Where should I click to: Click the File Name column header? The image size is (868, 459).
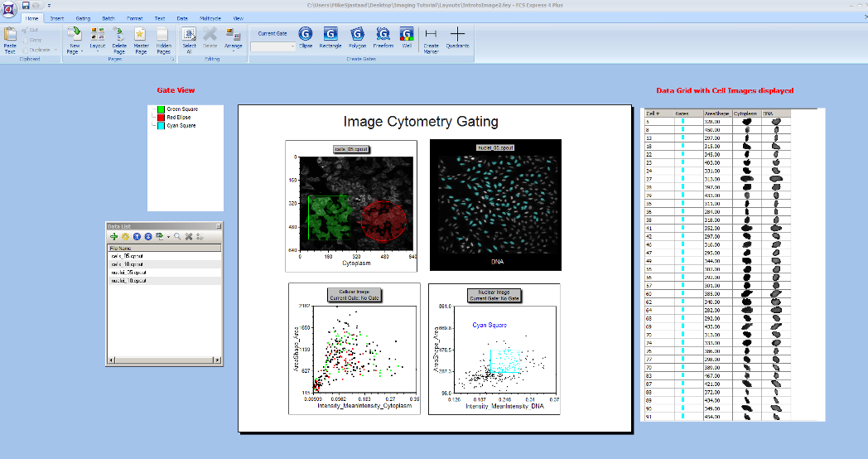coord(165,248)
